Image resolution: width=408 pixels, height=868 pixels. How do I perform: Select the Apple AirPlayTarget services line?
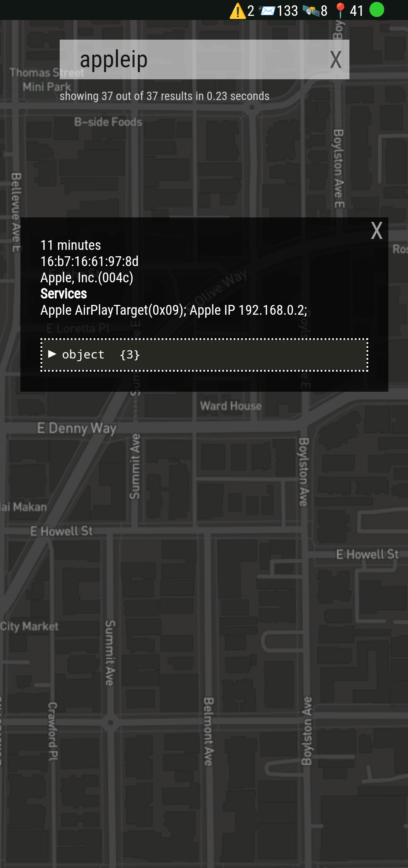point(174,310)
